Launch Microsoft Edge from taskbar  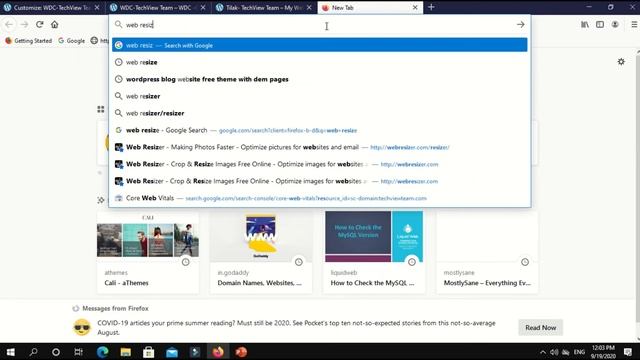point(102,352)
